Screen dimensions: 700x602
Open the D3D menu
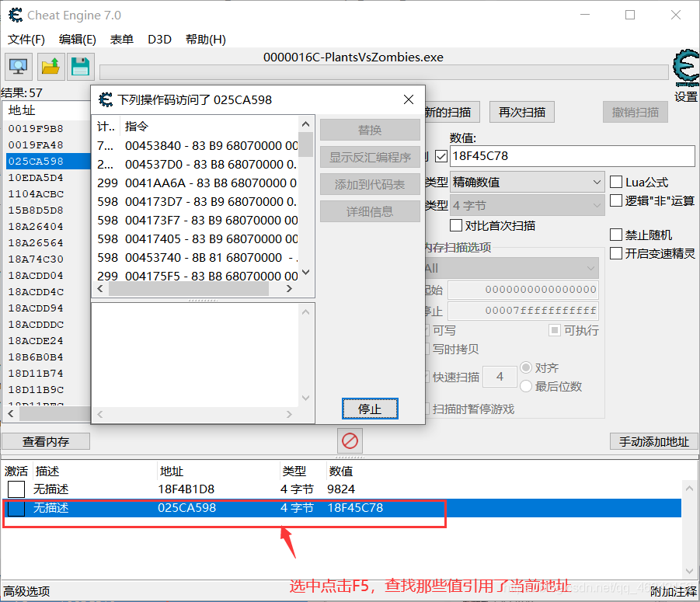click(x=159, y=40)
